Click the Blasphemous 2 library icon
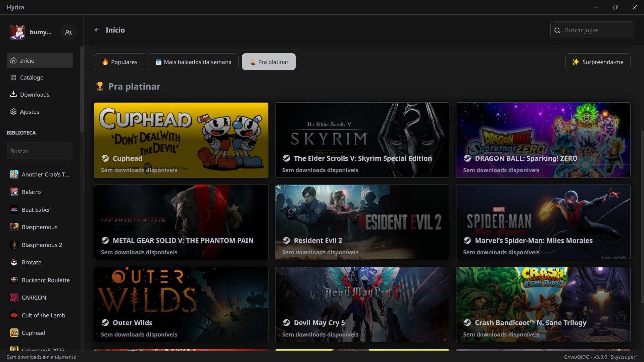This screenshot has width=644, height=362. [14, 245]
